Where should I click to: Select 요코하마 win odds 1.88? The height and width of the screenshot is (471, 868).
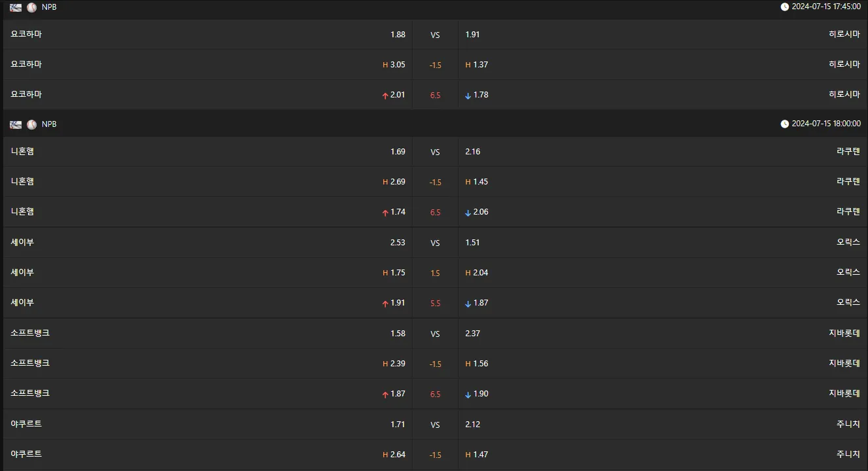tap(398, 35)
